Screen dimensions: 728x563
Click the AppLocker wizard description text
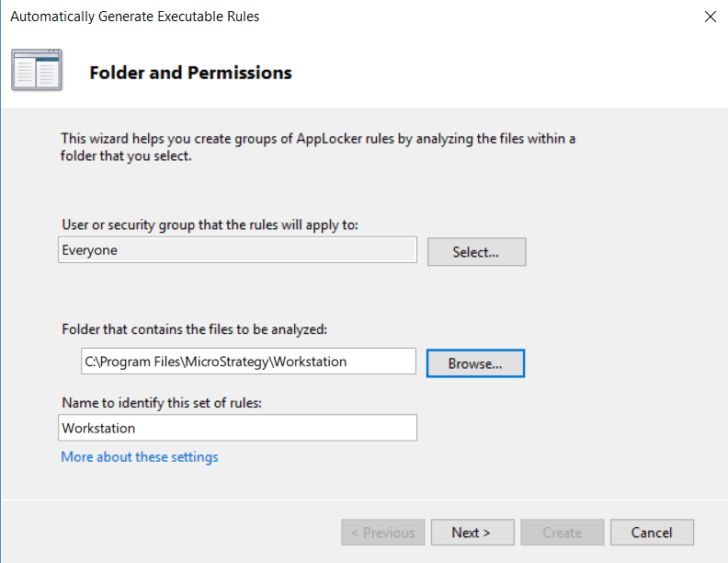[x=317, y=147]
